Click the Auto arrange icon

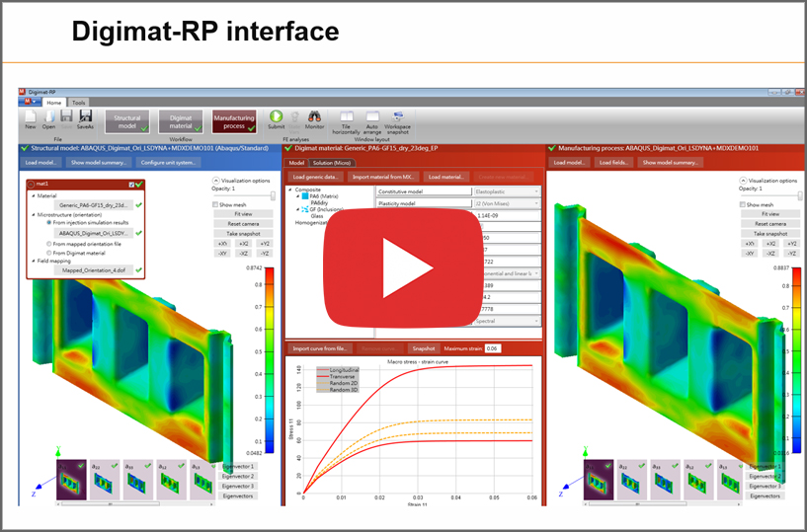point(372,116)
